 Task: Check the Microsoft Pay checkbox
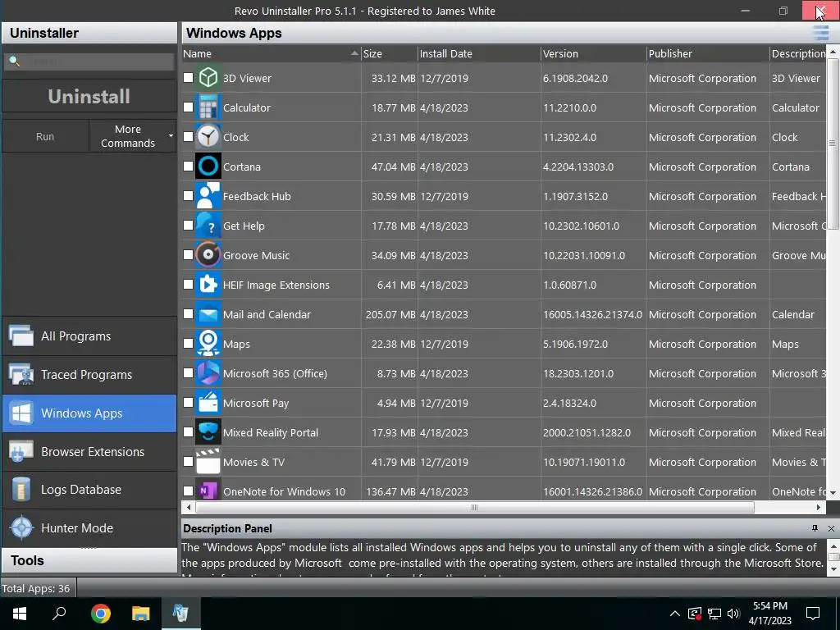point(188,402)
